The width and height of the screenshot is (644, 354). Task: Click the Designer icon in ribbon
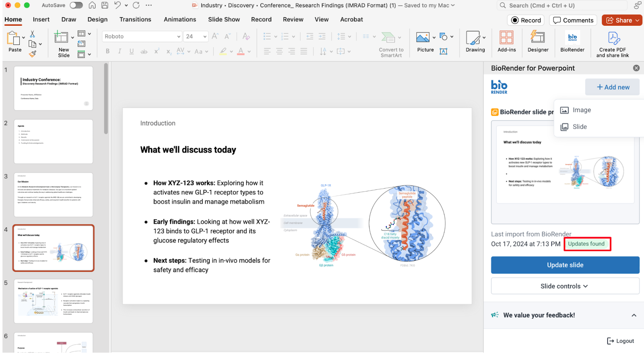(x=538, y=39)
